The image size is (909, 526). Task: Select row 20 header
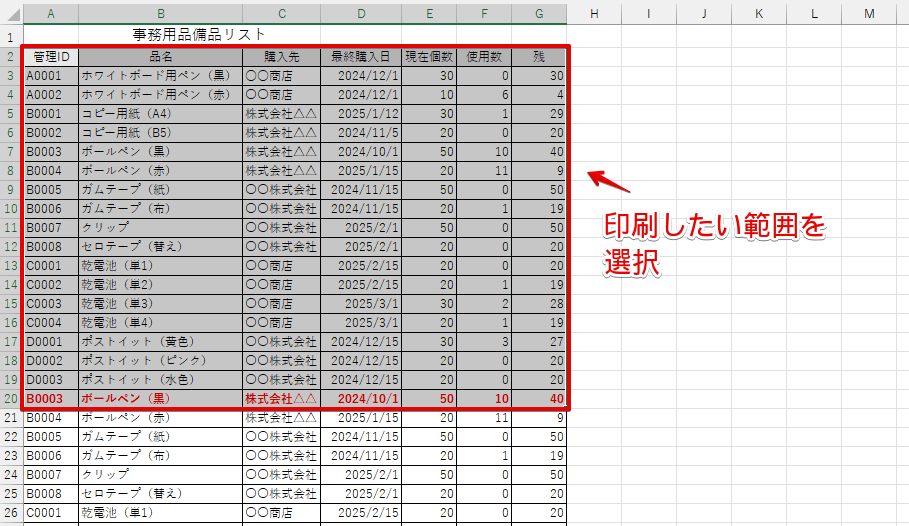click(11, 399)
